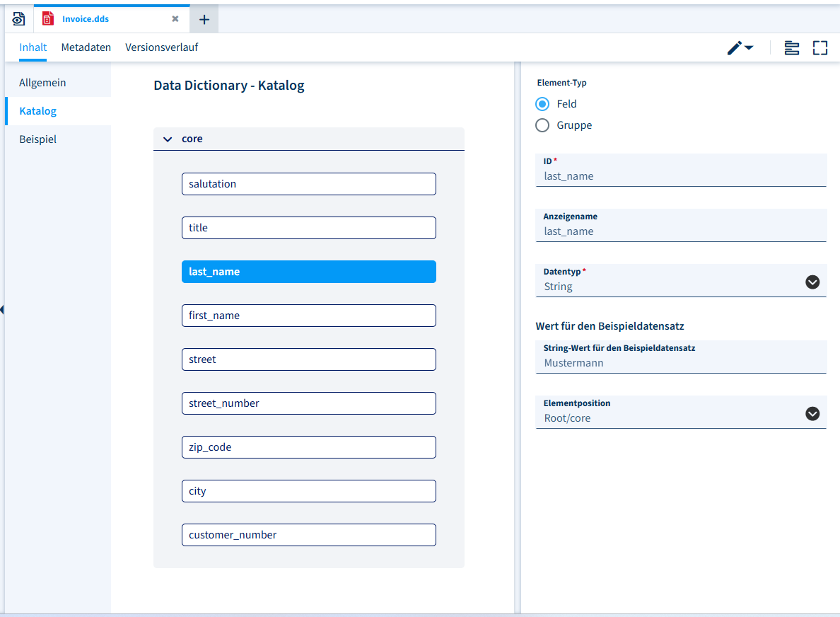Select the Feld radio button
The height and width of the screenshot is (617, 840).
click(542, 104)
